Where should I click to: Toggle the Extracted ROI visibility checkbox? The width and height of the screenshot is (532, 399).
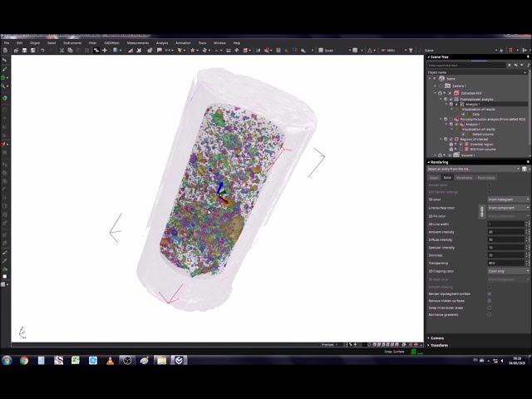tap(451, 93)
